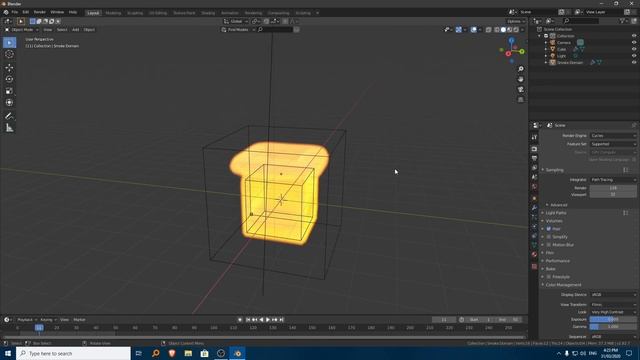Open the viewport View menu

48,30
